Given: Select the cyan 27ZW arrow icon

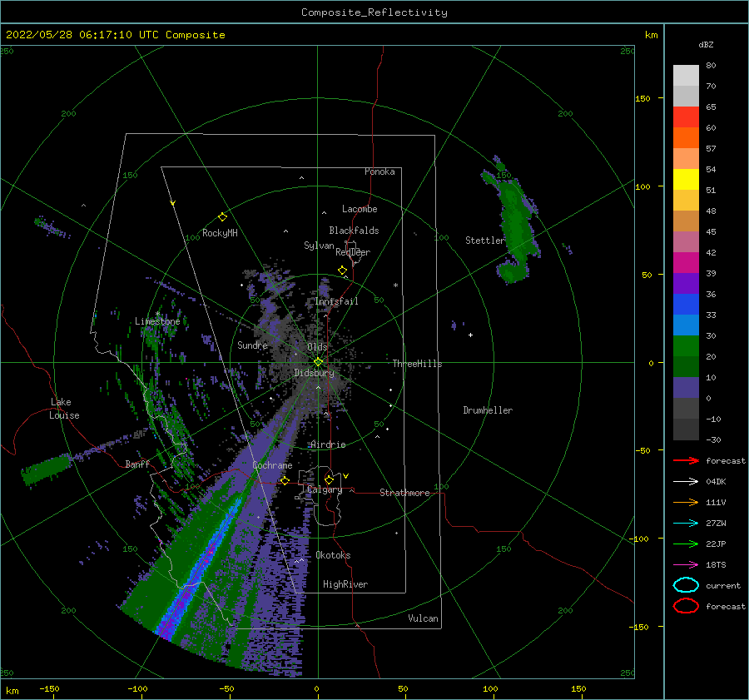Looking at the screenshot, I should pos(686,524).
